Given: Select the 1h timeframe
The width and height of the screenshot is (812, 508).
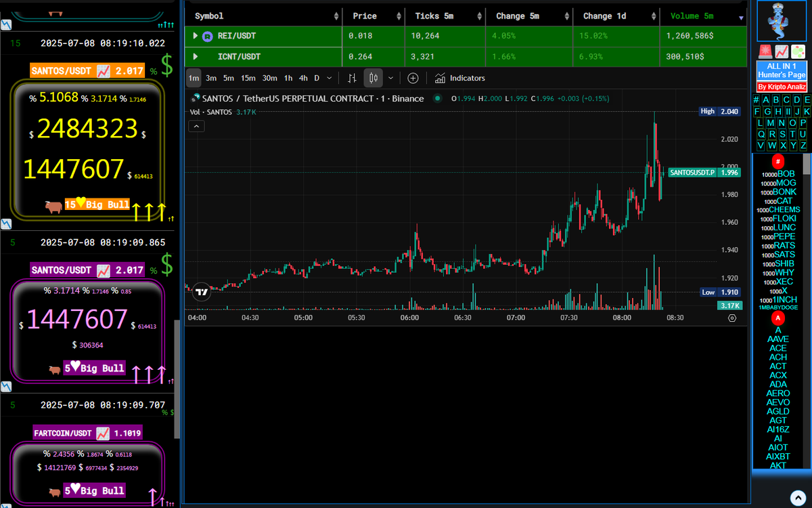Looking at the screenshot, I should click(288, 78).
